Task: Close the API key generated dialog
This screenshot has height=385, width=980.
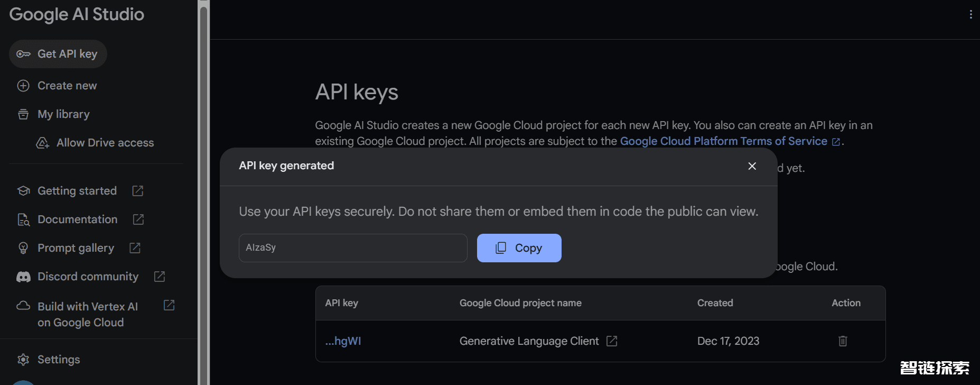Action: (x=752, y=166)
